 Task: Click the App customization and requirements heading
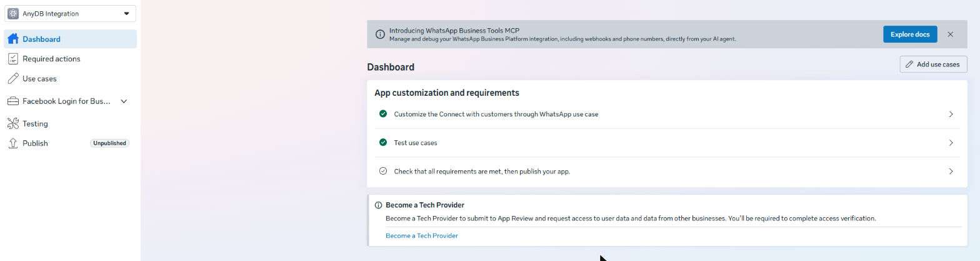coord(447,93)
